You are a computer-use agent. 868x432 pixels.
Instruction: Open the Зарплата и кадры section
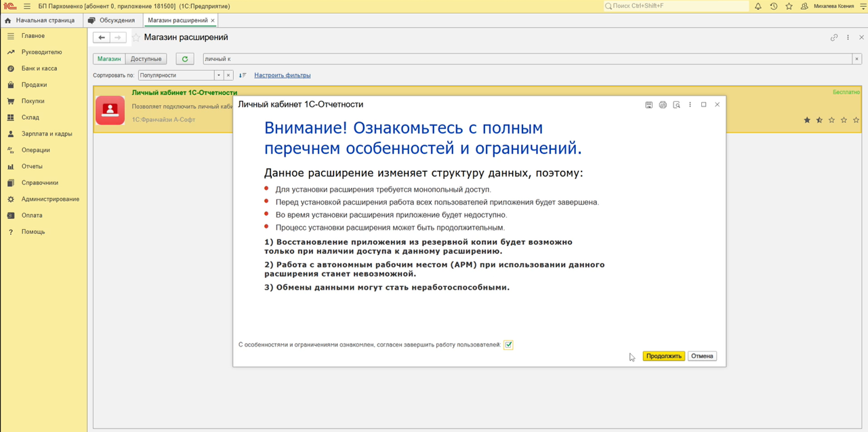[x=43, y=134]
